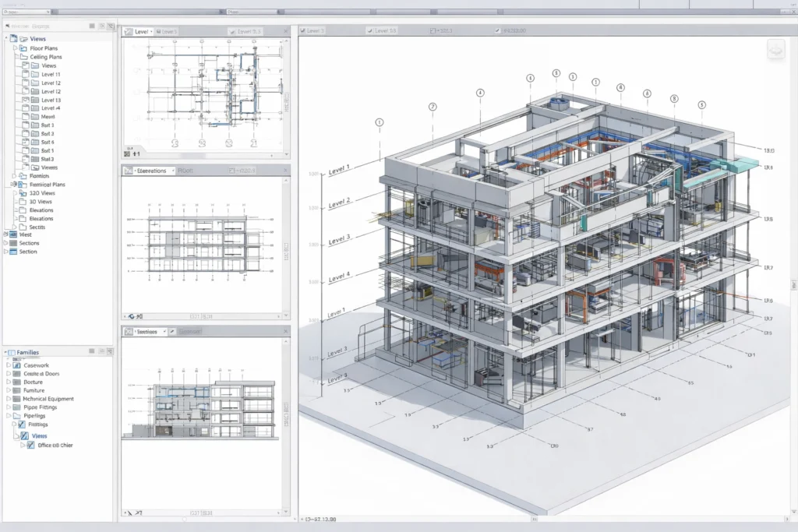
Task: Select the 3D Views icon in Project Browser
Action: pos(24,202)
